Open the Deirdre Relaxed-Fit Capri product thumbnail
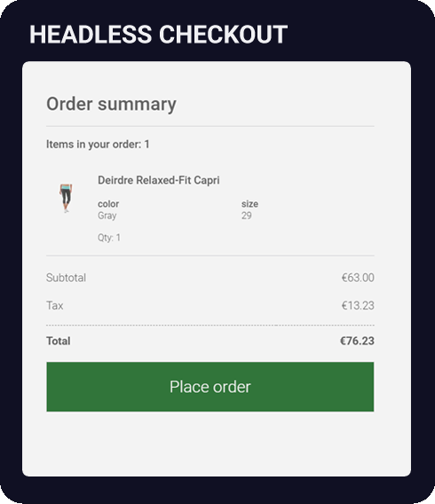Screen dimensions: 435x504 (66, 198)
